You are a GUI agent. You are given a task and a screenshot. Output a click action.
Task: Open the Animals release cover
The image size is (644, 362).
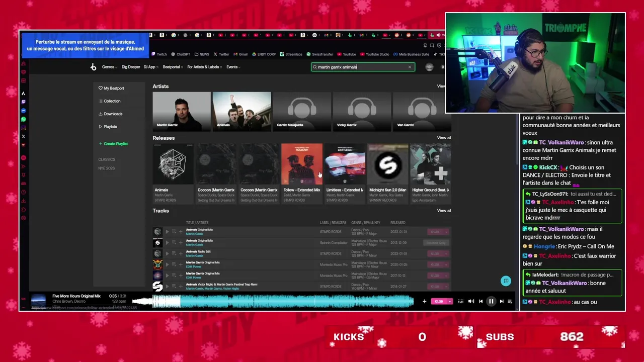[173, 164]
